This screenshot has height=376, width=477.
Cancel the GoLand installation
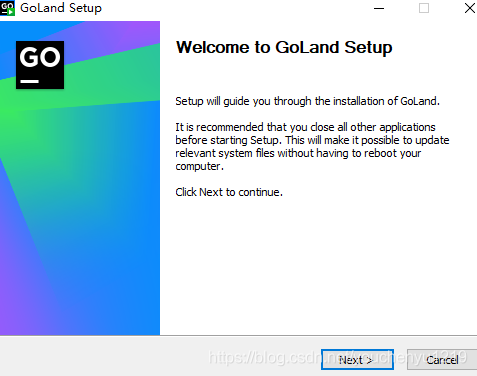tap(442, 359)
